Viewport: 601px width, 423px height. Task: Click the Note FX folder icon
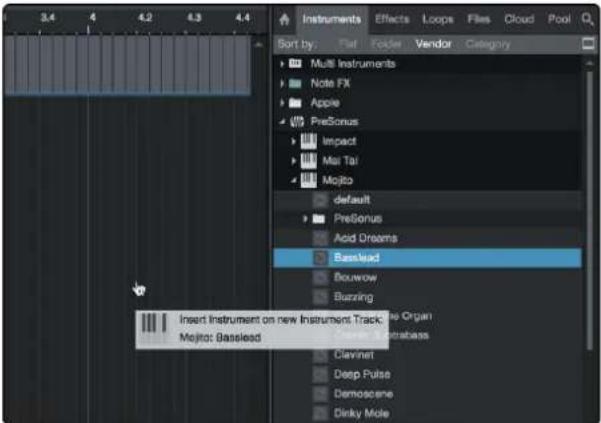click(295, 83)
